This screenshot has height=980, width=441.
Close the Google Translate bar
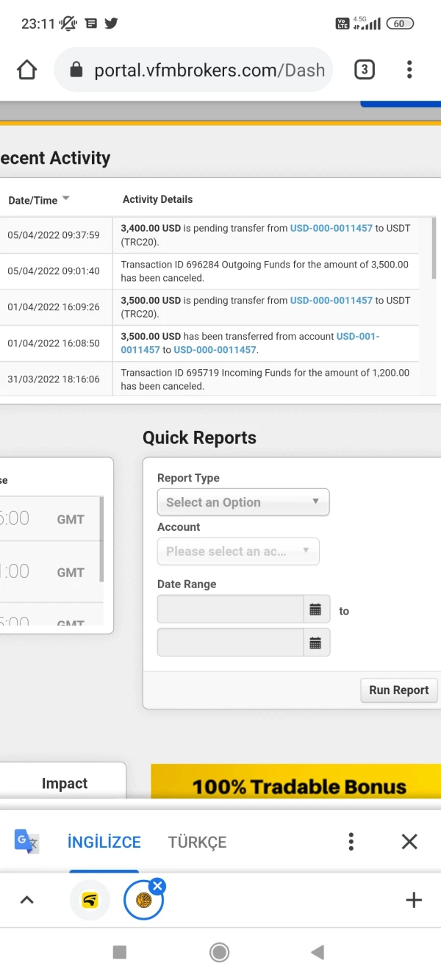click(409, 842)
